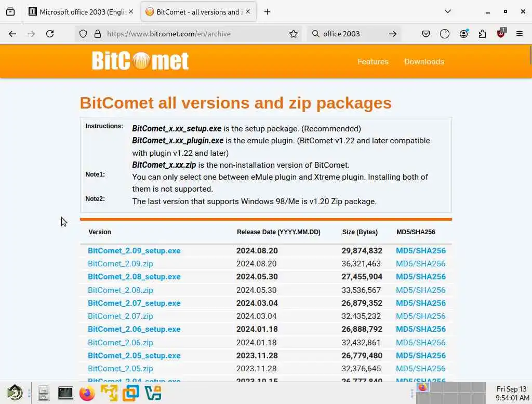The height and width of the screenshot is (404, 532).
Task: Click the search box containing office 2003
Action: [353, 34]
